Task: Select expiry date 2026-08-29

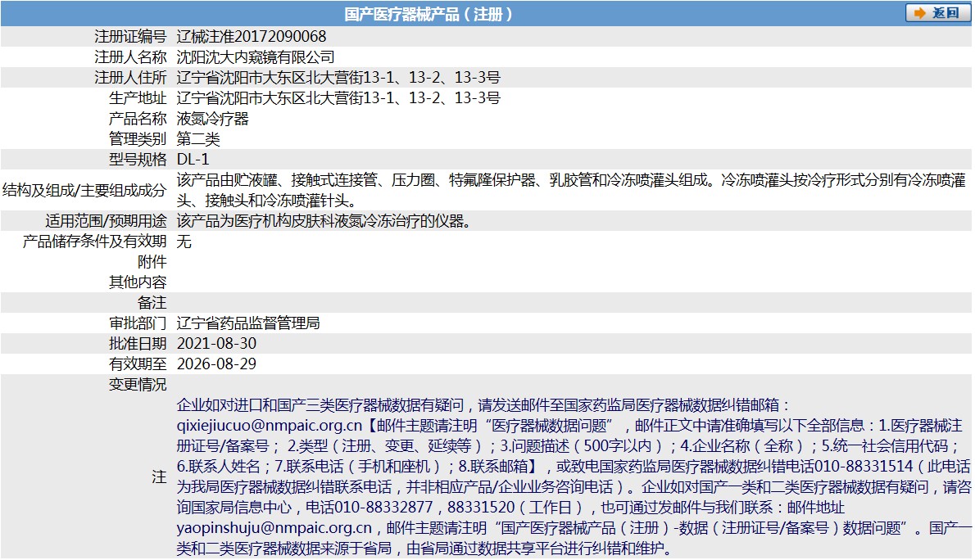Action: (x=216, y=364)
